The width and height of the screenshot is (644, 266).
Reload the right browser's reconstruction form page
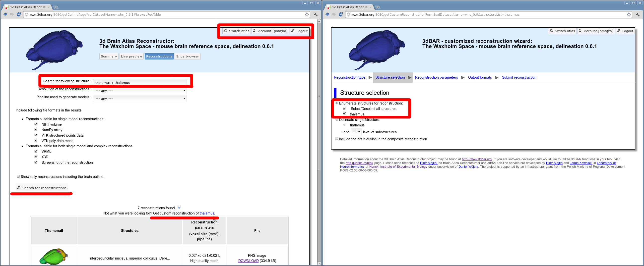click(340, 14)
